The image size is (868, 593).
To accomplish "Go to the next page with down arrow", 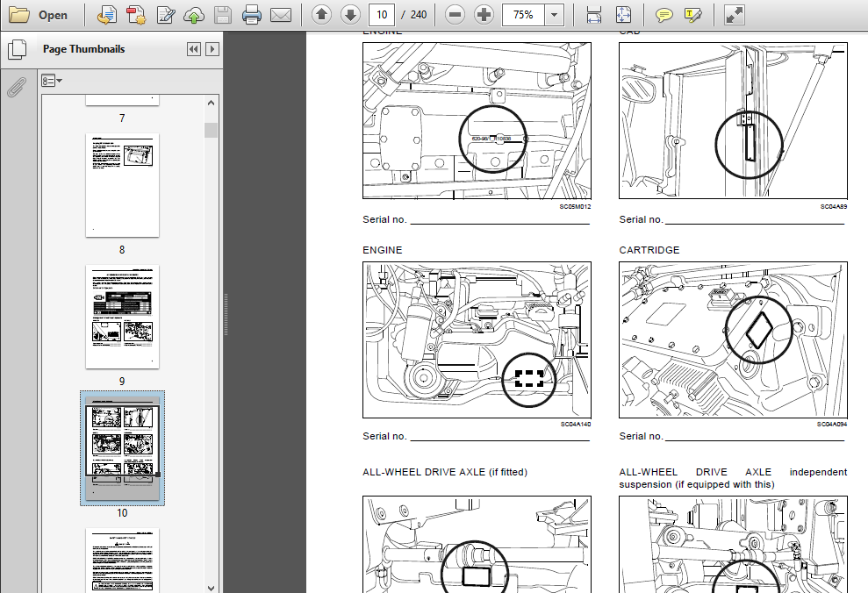I will click(350, 15).
